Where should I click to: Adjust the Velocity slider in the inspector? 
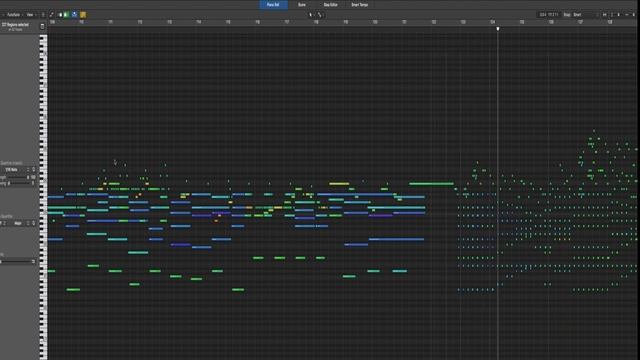17,262
